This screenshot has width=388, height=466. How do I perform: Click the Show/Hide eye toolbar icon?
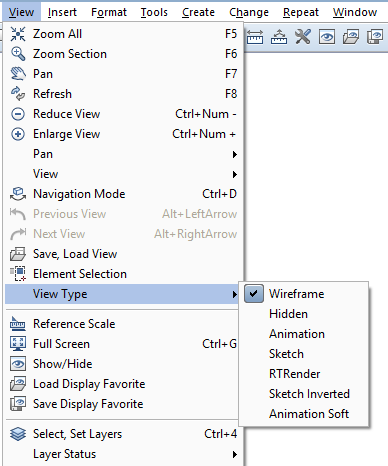coord(327,37)
